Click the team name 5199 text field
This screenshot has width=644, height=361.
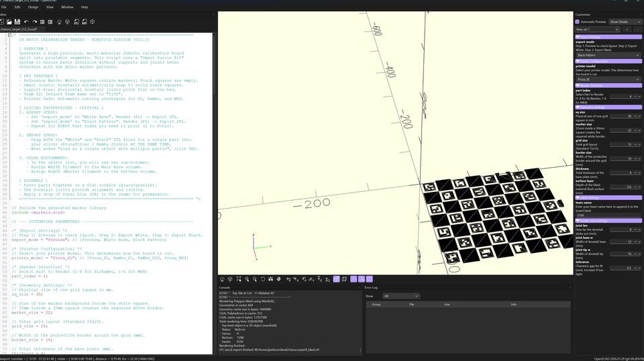pyautogui.click(x=608, y=215)
